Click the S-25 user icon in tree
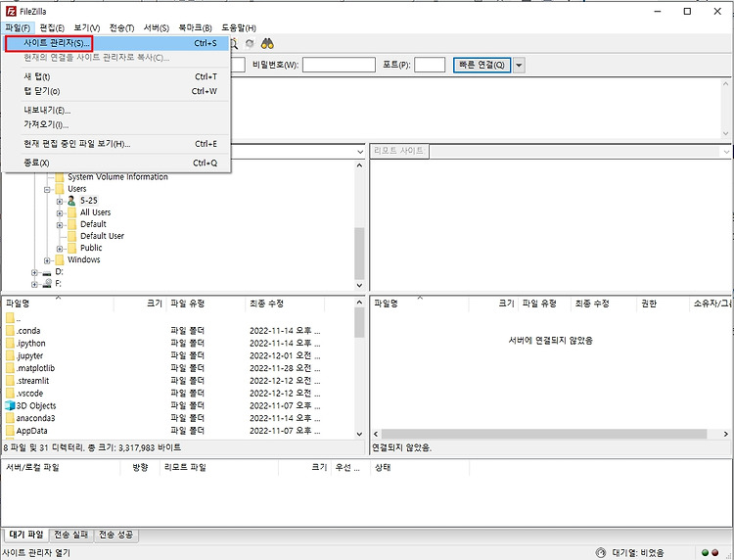This screenshot has width=734, height=560. 71,201
